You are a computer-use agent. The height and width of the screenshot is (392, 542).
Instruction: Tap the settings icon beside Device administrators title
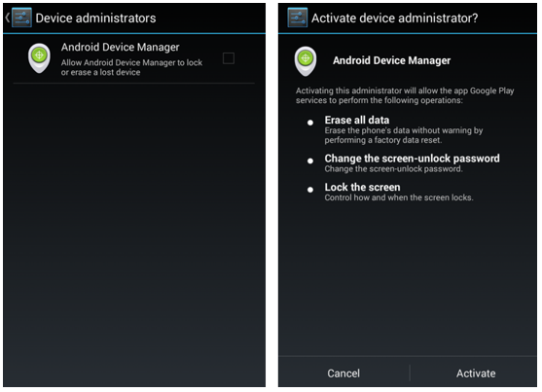pyautogui.click(x=21, y=18)
